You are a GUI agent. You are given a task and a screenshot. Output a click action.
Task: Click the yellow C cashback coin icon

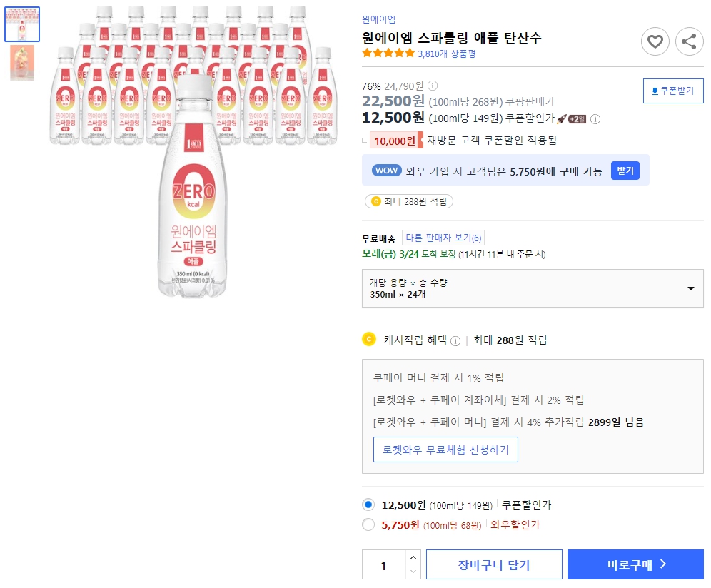tap(370, 340)
